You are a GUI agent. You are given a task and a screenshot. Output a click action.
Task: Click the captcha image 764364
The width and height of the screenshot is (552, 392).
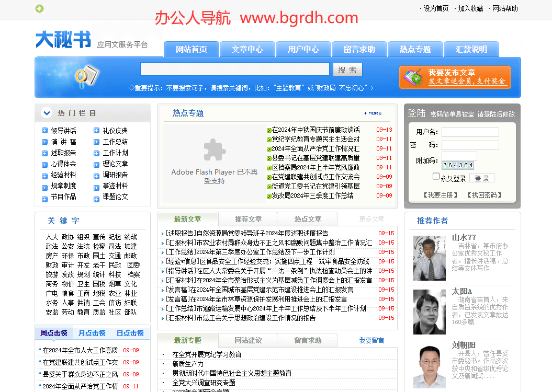458,165
